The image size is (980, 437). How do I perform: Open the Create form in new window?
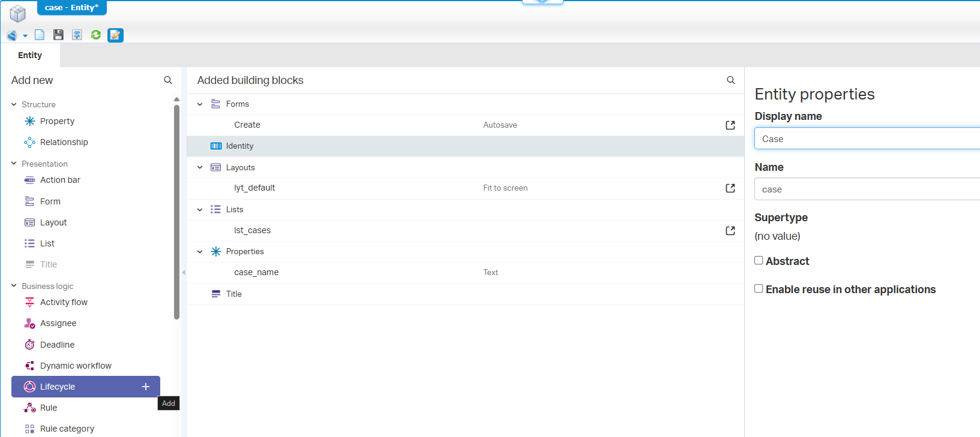pyautogui.click(x=730, y=125)
